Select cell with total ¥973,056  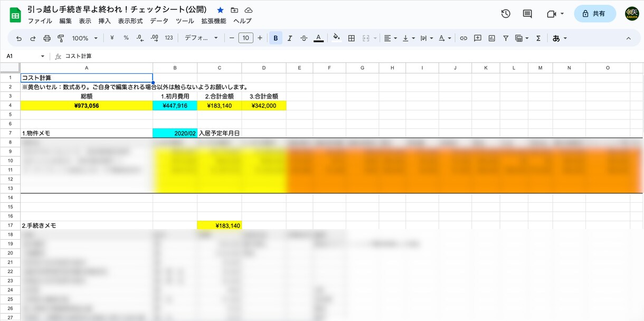[87, 106]
